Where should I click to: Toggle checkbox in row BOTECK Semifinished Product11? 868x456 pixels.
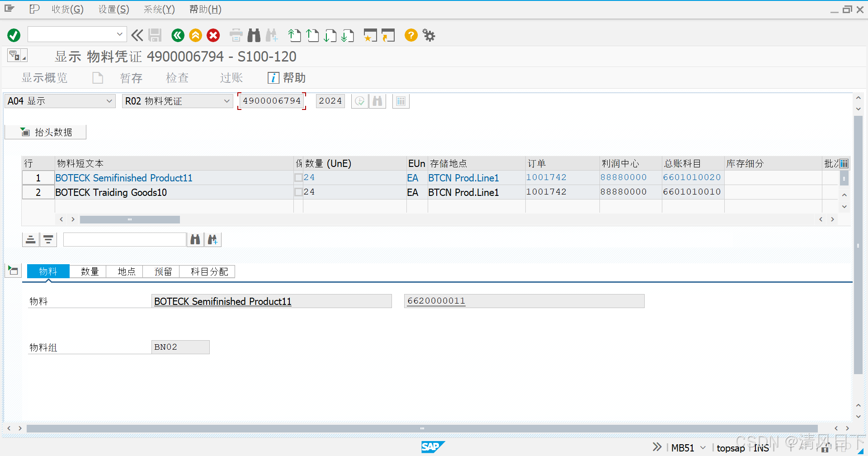298,178
